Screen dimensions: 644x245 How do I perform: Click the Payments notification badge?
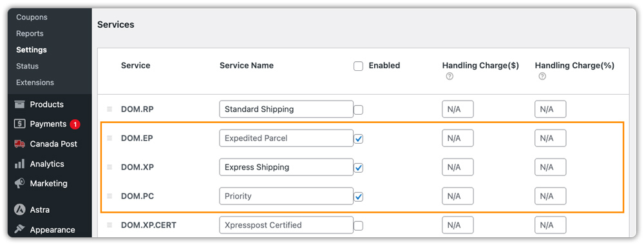coord(75,124)
